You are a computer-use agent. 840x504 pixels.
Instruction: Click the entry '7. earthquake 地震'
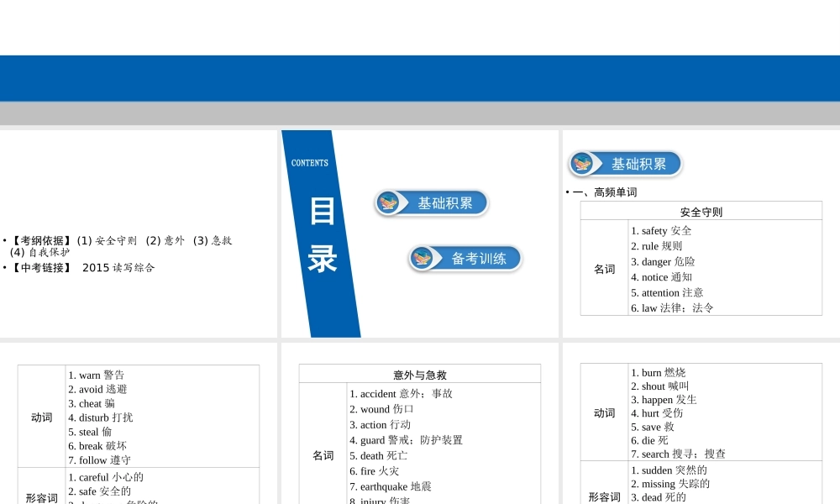pos(390,487)
